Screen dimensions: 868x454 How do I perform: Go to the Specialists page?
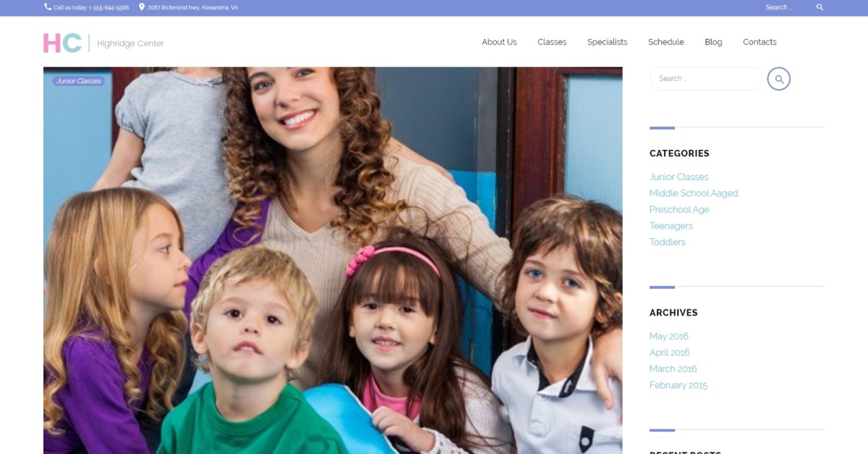pyautogui.click(x=608, y=42)
